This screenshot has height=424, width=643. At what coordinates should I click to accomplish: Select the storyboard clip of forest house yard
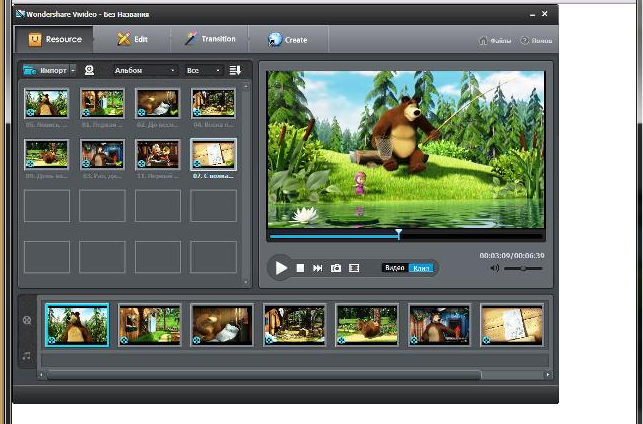[294, 325]
